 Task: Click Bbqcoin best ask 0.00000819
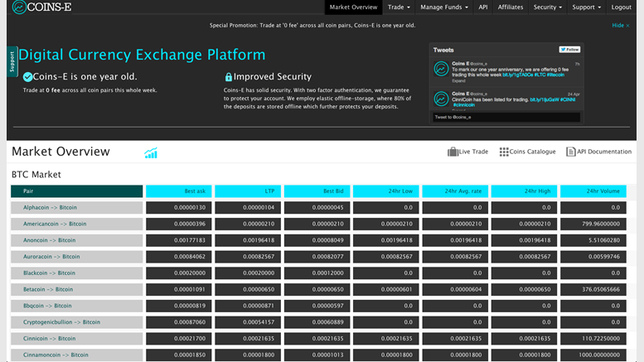tap(179, 306)
